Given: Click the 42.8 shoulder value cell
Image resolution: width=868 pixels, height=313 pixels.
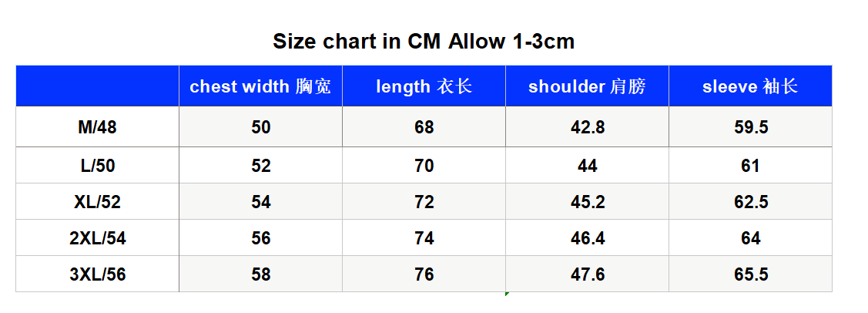Looking at the screenshot, I should tap(588, 127).
